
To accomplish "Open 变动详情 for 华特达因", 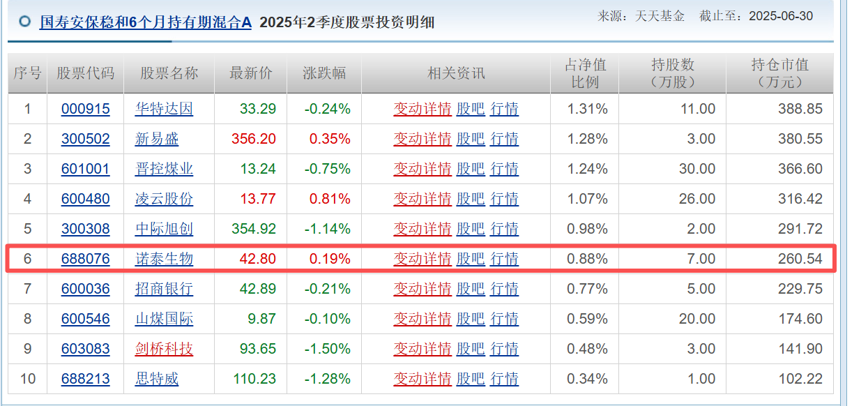I will click(422, 109).
